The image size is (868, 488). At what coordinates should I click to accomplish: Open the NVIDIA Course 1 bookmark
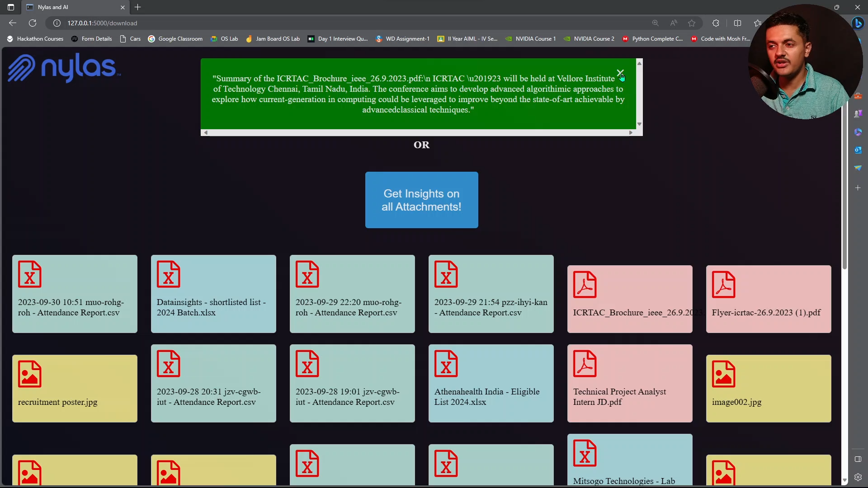click(530, 39)
